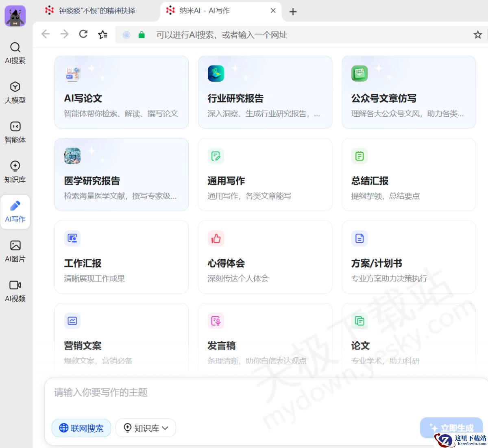This screenshot has width=488, height=448.
Task: Click the text 智能体帮你检索、解读、撰写论文
Action: (x=121, y=114)
